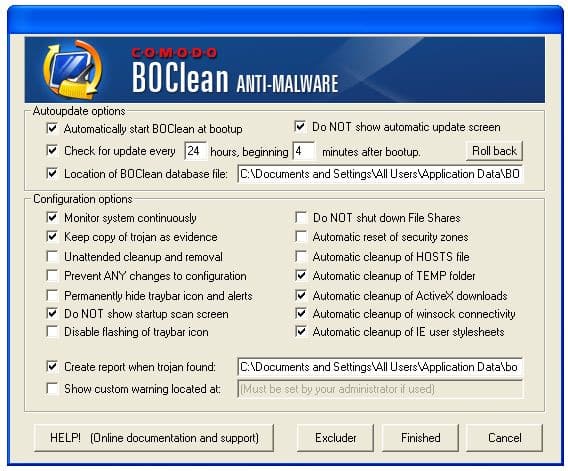Viewport: 568px width, 471px height.
Task: Uncheck Automatic cleanup of TEMP folder
Action: pyautogui.click(x=301, y=276)
